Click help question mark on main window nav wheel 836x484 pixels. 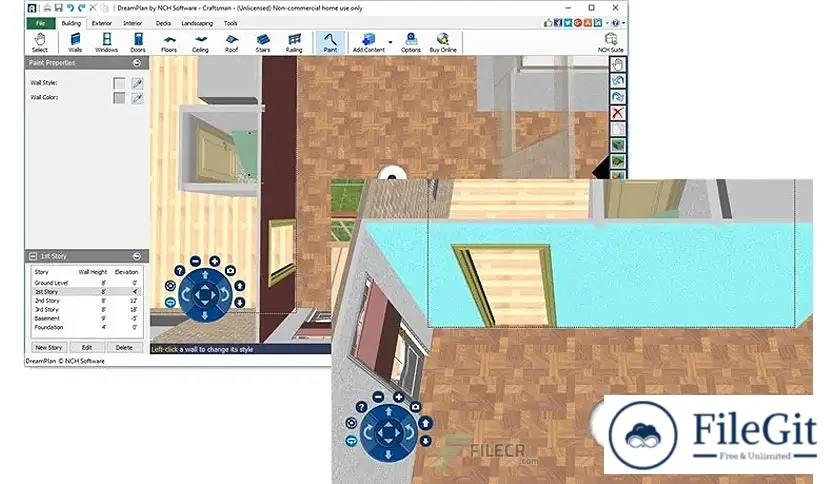[180, 271]
